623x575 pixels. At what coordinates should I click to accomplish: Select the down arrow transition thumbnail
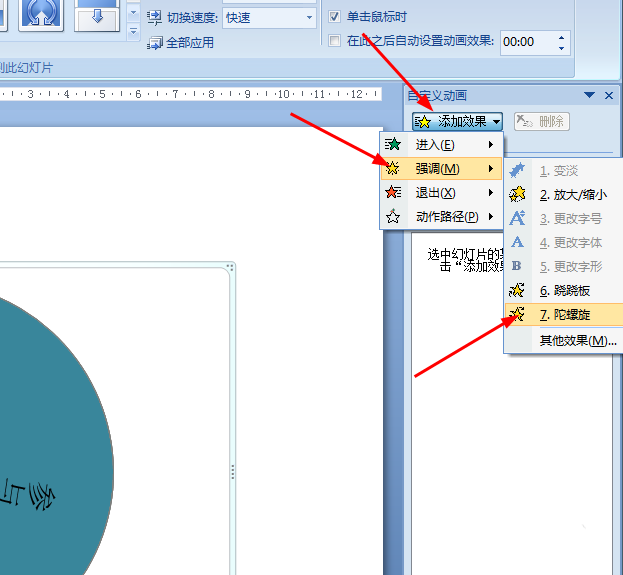97,15
